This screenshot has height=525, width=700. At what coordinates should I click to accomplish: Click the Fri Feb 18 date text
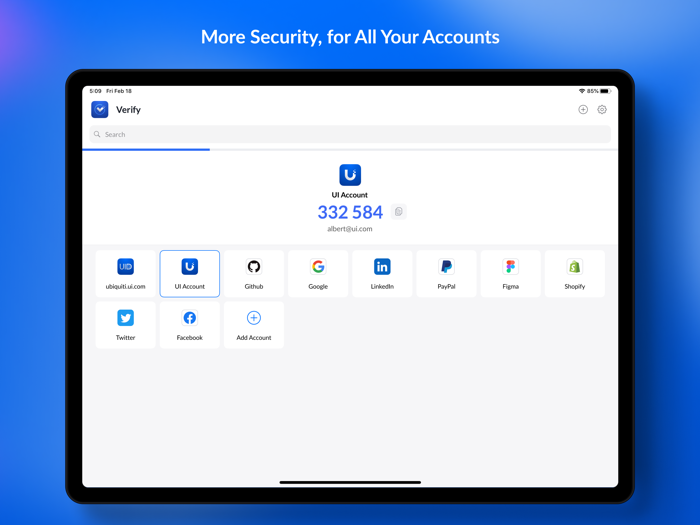[x=119, y=91]
